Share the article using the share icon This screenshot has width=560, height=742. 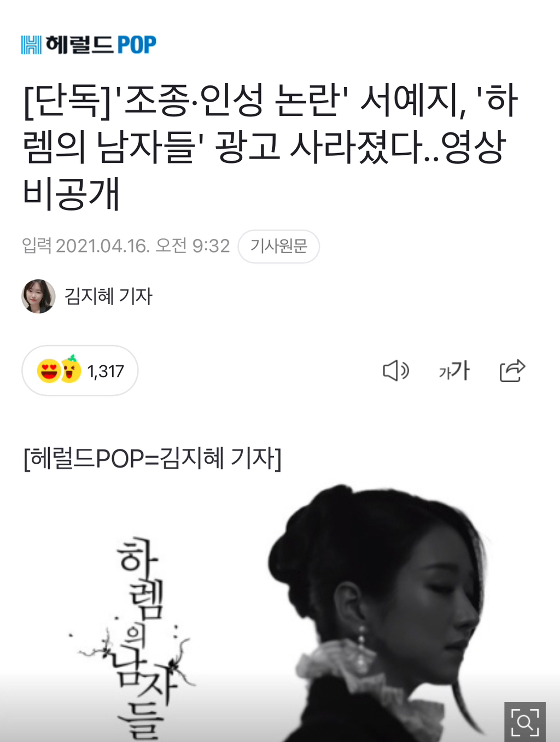pos(512,370)
